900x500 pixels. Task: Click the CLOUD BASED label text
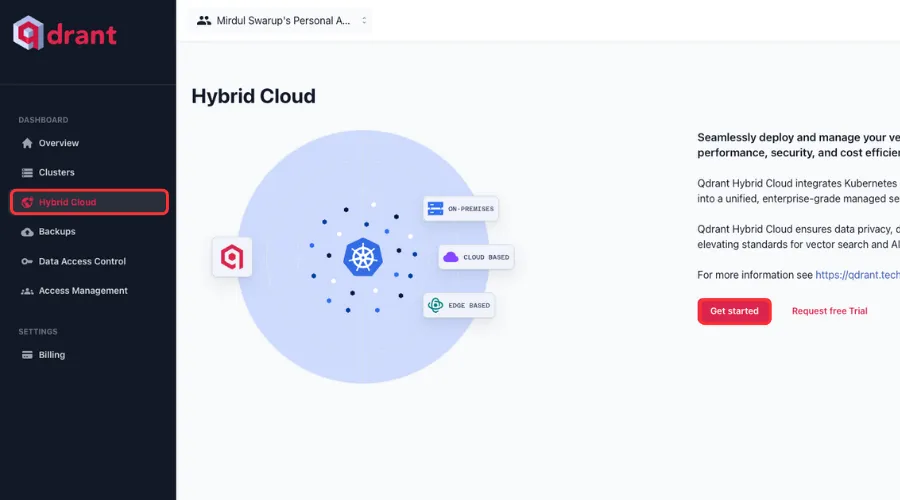click(x=486, y=257)
